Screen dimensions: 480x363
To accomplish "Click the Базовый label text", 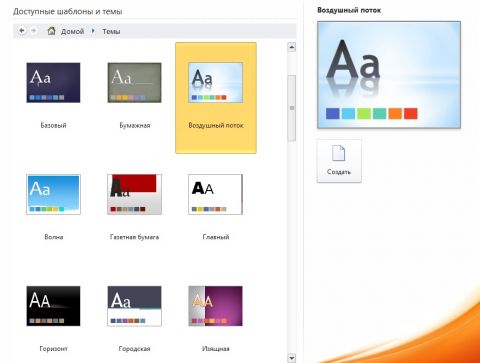I will [53, 125].
